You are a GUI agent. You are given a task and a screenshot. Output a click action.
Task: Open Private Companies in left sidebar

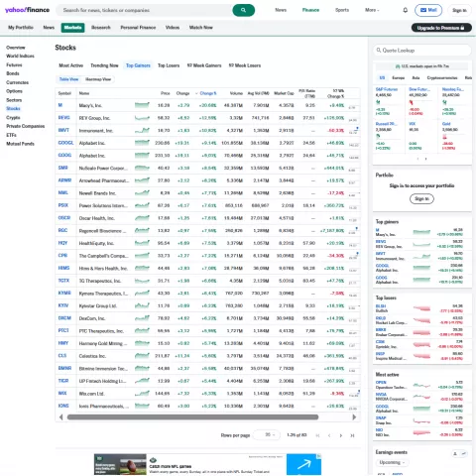pyautogui.click(x=25, y=126)
